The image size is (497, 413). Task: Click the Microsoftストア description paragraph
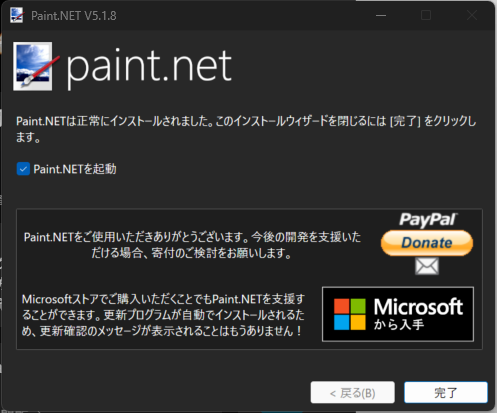(x=163, y=315)
